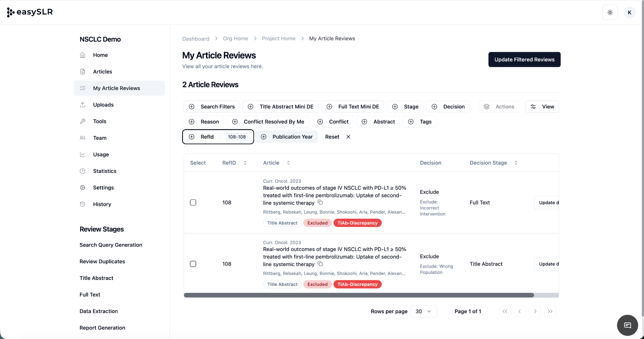The width and height of the screenshot is (644, 339).
Task: Select the second article 108 checkbox
Action: point(193,264)
